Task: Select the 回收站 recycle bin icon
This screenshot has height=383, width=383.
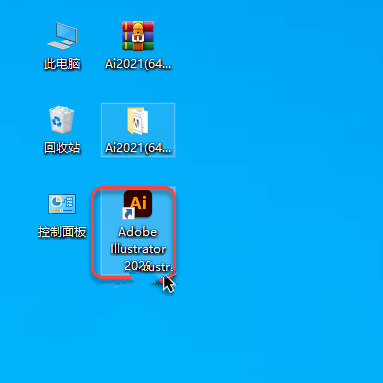Action: point(62,120)
